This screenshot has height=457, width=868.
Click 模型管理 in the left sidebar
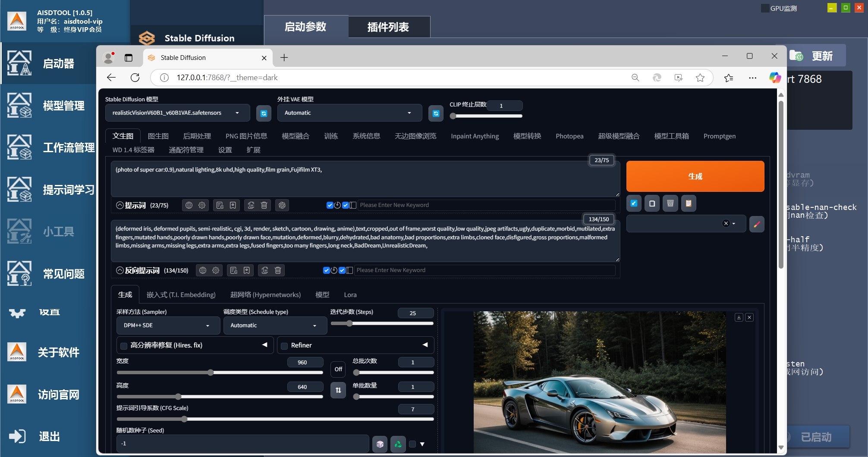pyautogui.click(x=63, y=106)
